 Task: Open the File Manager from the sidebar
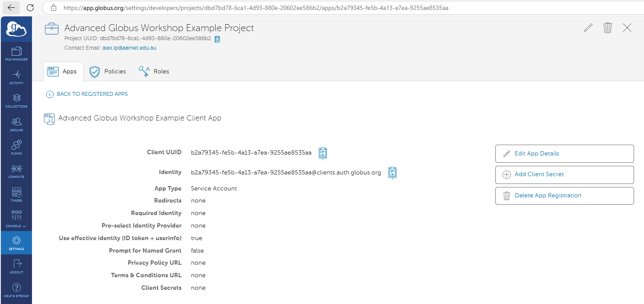16,54
